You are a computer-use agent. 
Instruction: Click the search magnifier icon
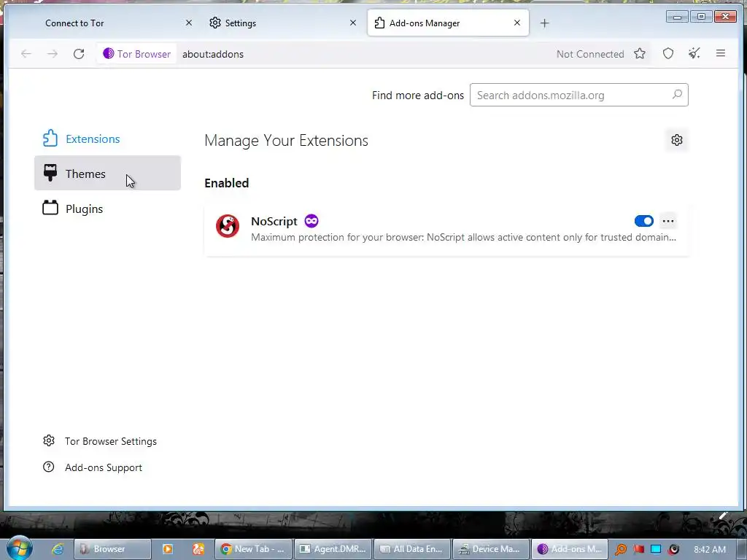(x=677, y=94)
